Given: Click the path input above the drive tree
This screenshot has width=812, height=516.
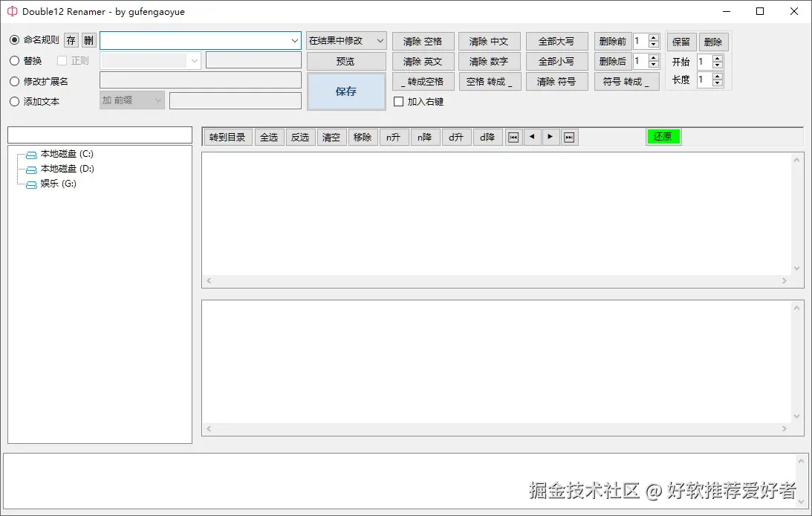Looking at the screenshot, I should pyautogui.click(x=100, y=135).
